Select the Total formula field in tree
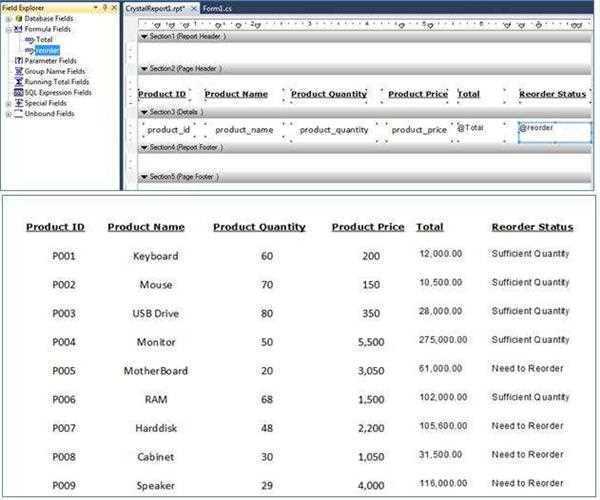The height and width of the screenshot is (500, 600). [x=45, y=39]
